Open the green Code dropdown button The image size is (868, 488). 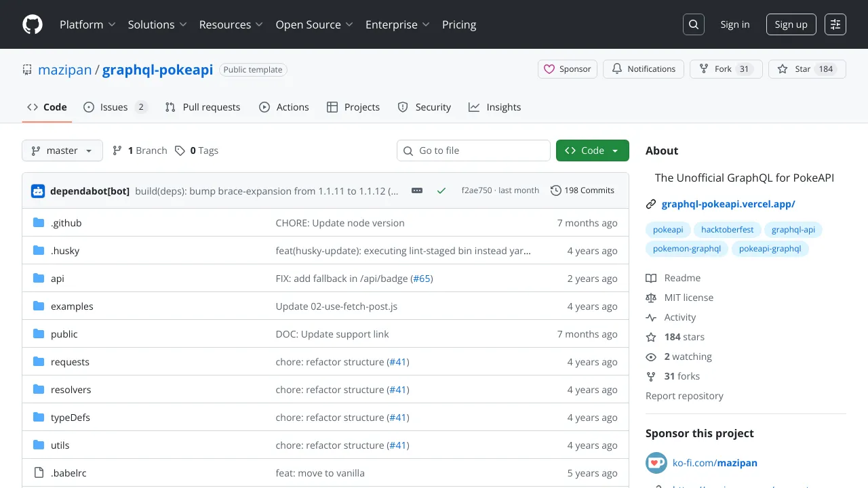[x=593, y=150]
